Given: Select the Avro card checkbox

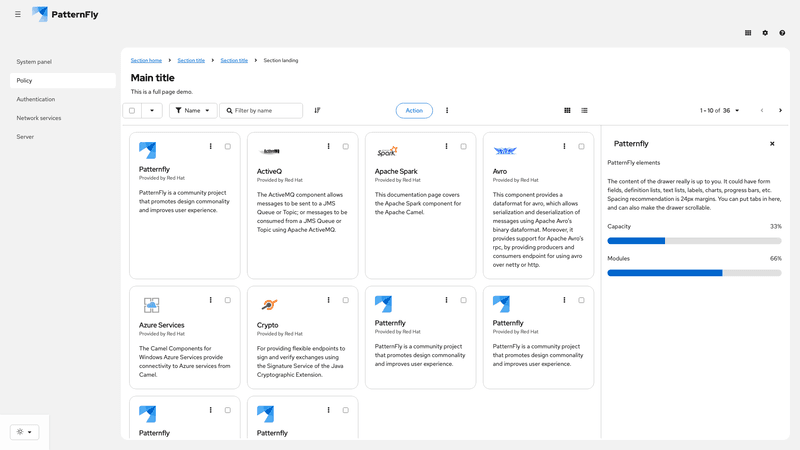Looking at the screenshot, I should pyautogui.click(x=581, y=146).
